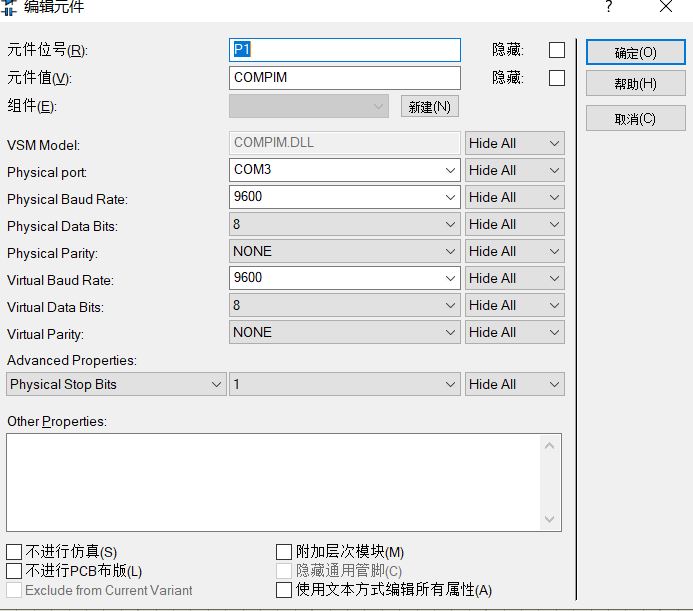
Task: Toggle the 隐藏 checkbox for 元件值
Action: 556,78
